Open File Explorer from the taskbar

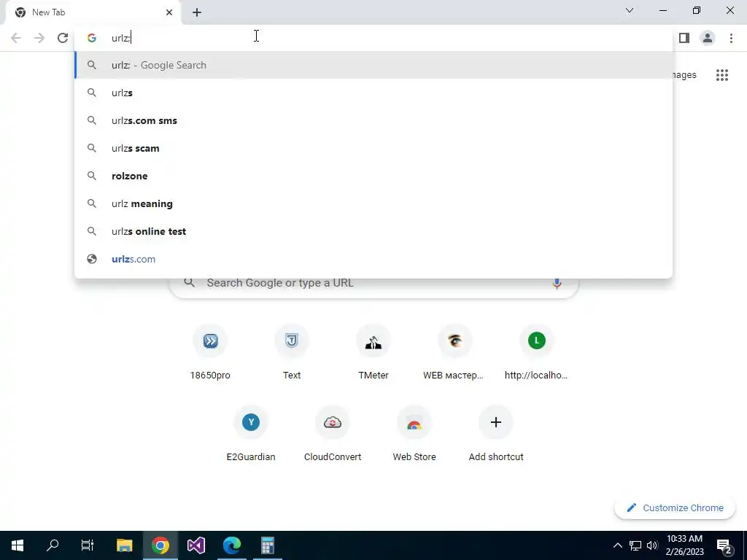pyautogui.click(x=124, y=545)
